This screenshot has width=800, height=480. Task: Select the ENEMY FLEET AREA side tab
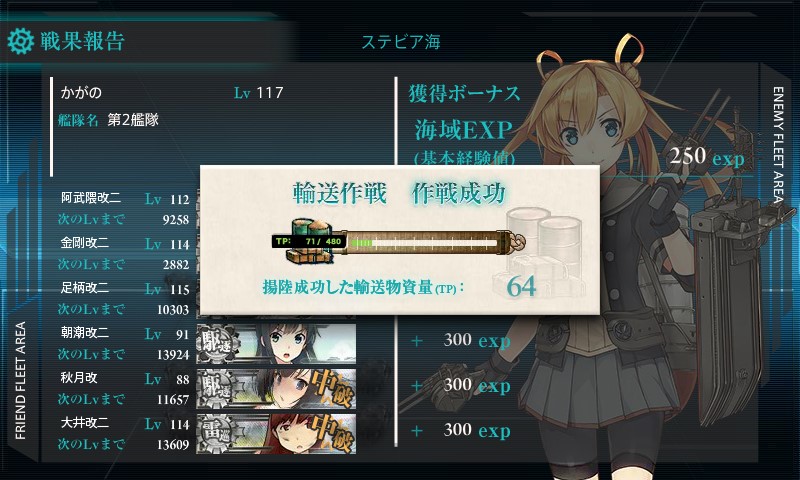click(779, 145)
